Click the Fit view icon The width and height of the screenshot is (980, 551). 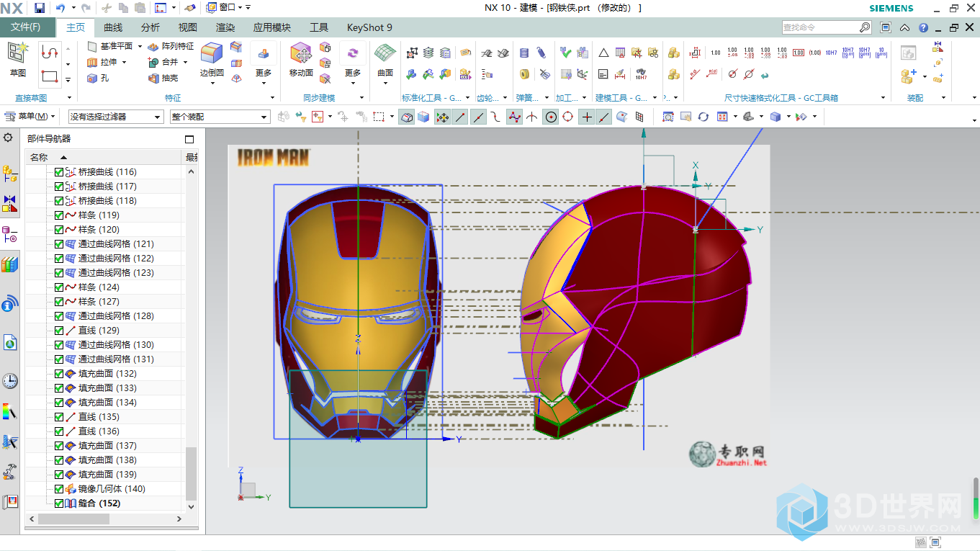pyautogui.click(x=668, y=117)
